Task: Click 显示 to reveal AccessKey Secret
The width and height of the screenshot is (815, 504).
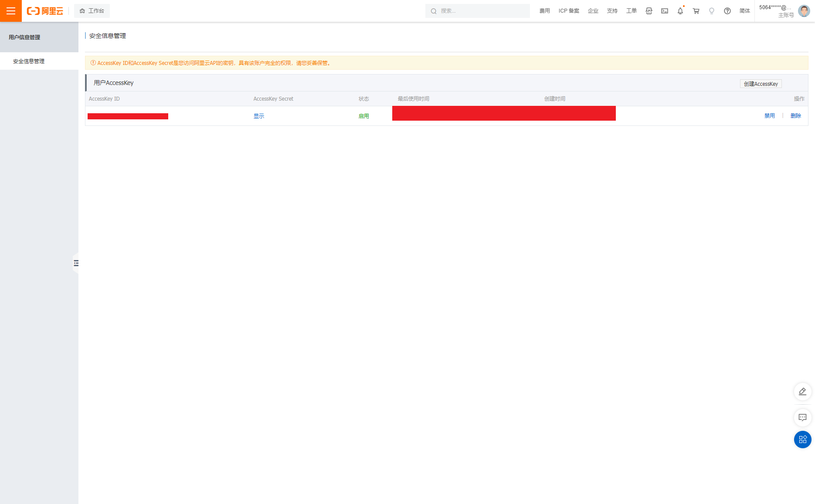Action: [x=259, y=116]
